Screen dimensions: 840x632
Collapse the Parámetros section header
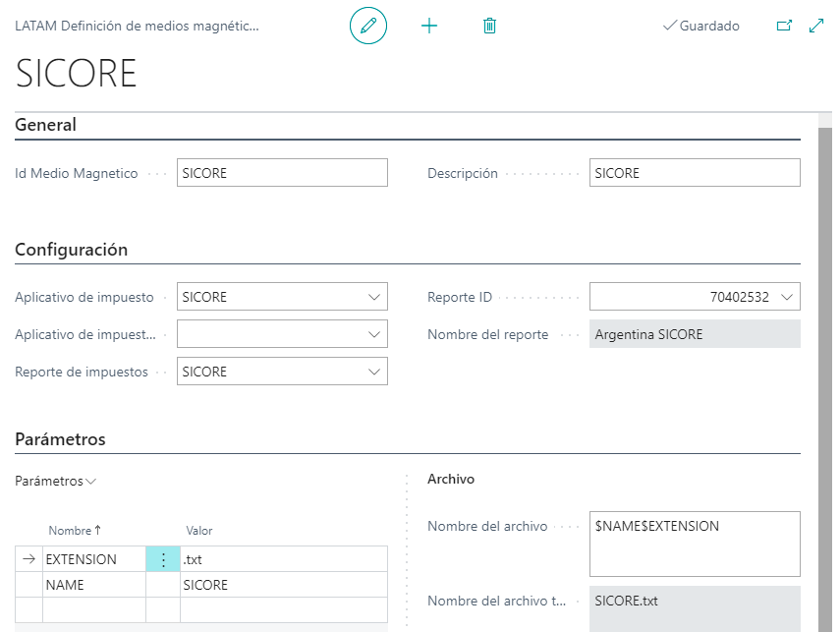click(x=60, y=439)
